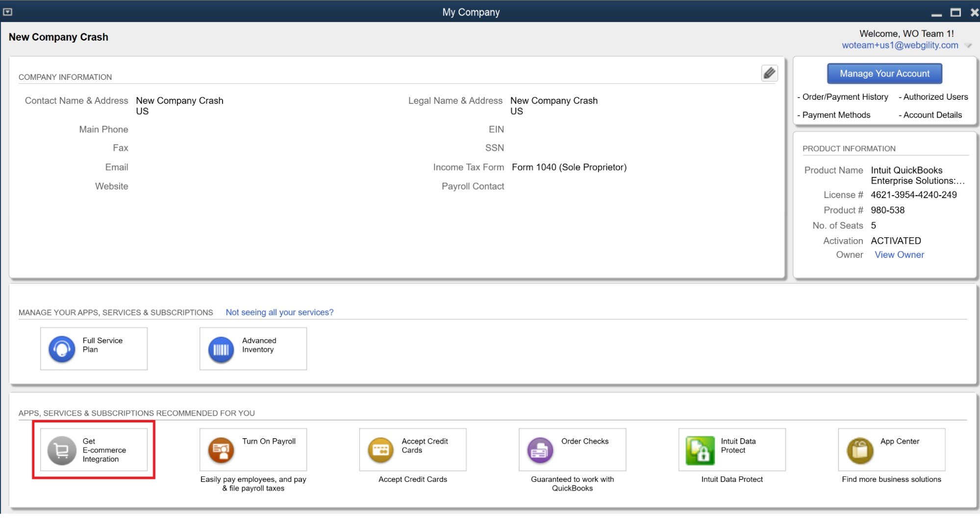Viewport: 980px width, 521px height.
Task: Click Form 1040 (Sole Proprietor) value
Action: [x=569, y=167]
